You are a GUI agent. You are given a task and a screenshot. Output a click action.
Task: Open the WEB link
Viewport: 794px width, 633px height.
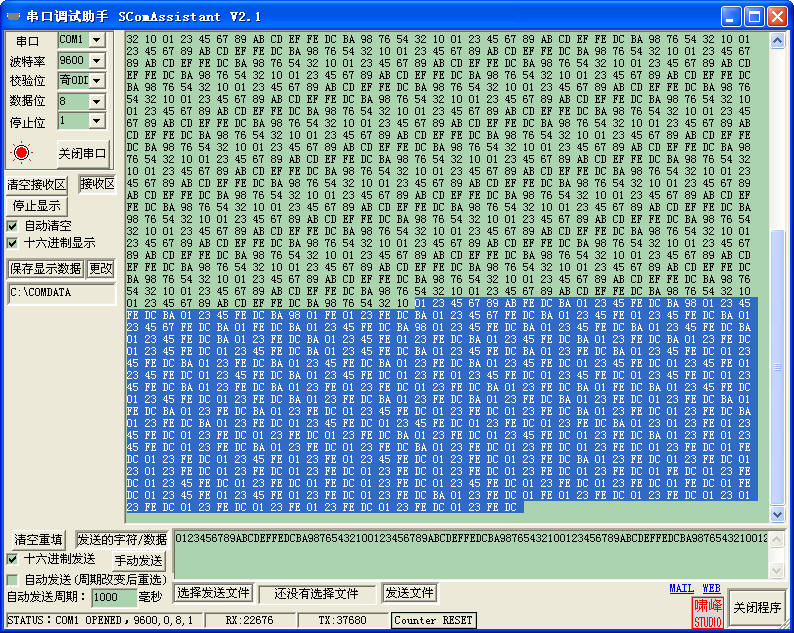[711, 588]
